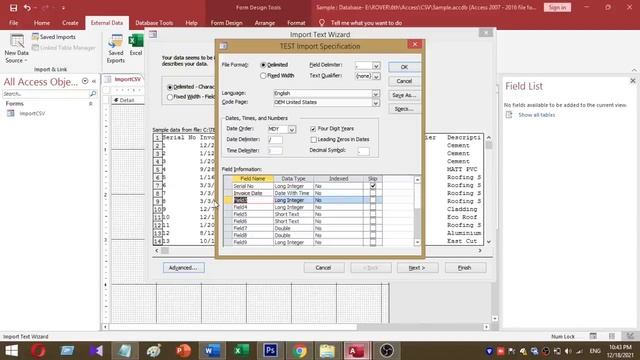This screenshot has height=360, width=640.
Task: Click the Specs button
Action: click(404, 109)
